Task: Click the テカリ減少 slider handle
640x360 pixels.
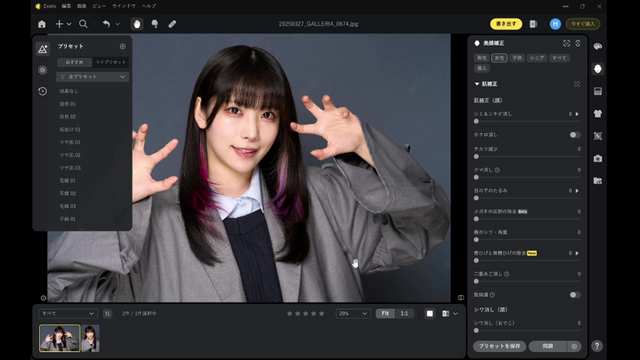Action: coord(476,156)
